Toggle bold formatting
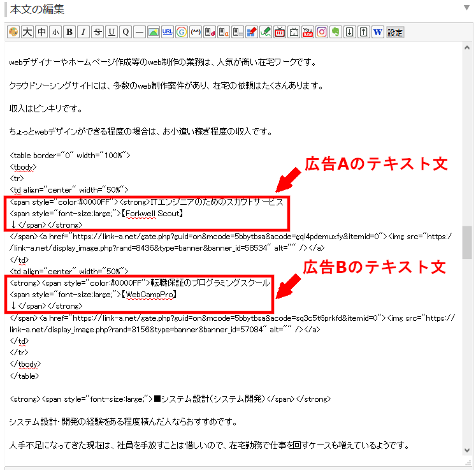476x470 pixels. (x=69, y=32)
